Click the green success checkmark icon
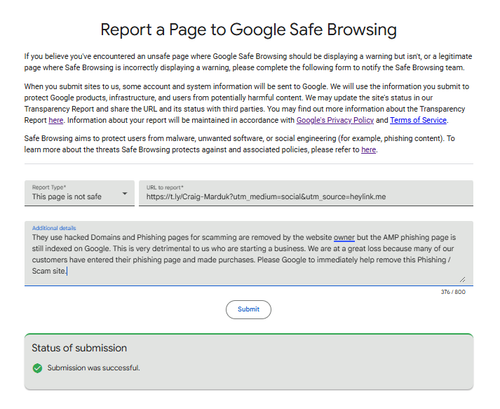 (x=37, y=368)
